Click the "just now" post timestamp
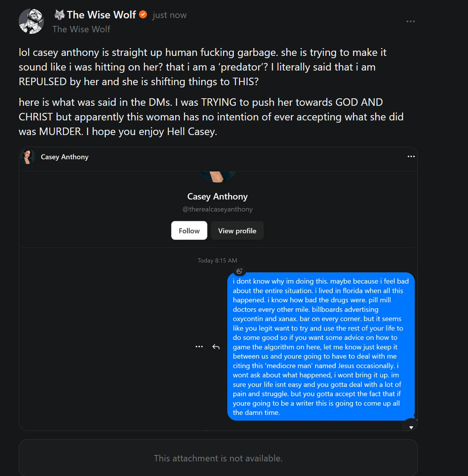Viewport: 468px width, 476px height. point(169,15)
